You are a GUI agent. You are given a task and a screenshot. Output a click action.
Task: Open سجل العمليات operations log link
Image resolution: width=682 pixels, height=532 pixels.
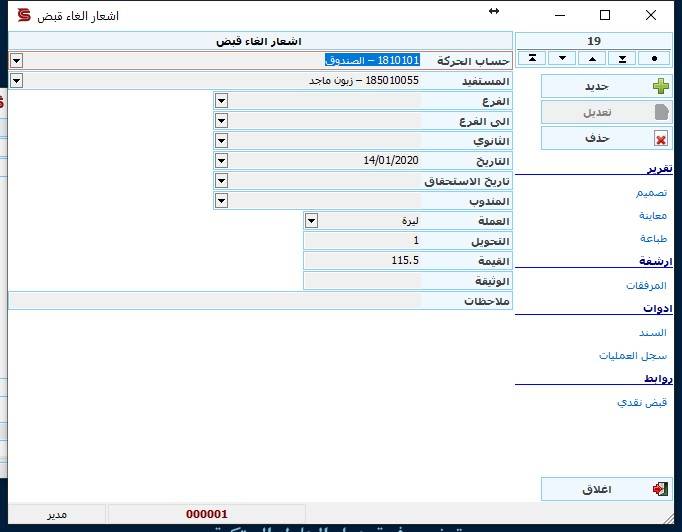coord(633,356)
